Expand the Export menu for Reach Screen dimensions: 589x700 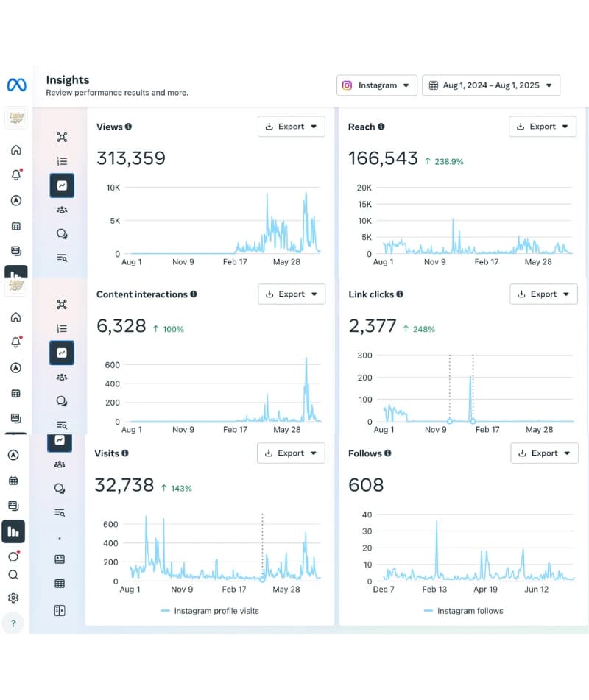click(x=543, y=127)
